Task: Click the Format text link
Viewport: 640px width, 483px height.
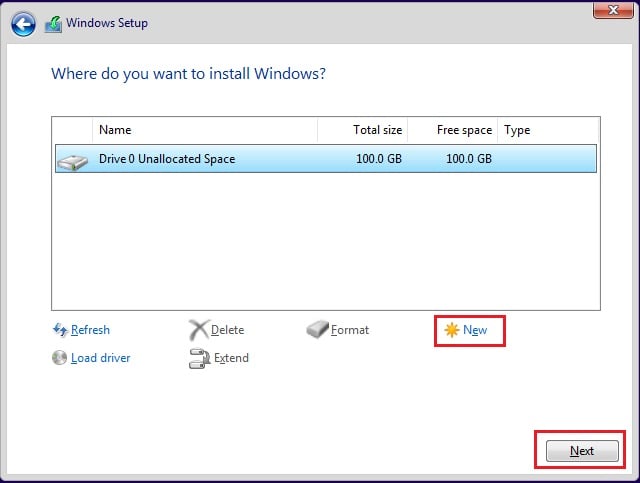Action: 350,330
